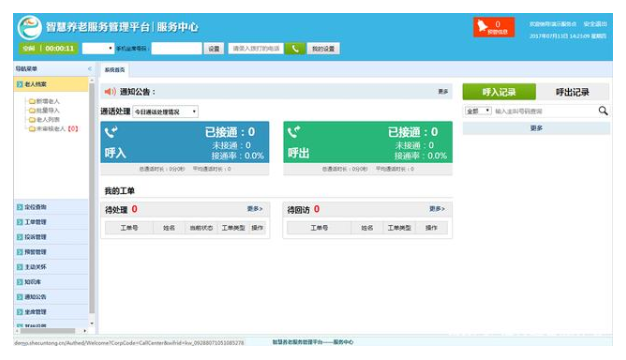Click the magnifier search icon in call records

(603, 111)
